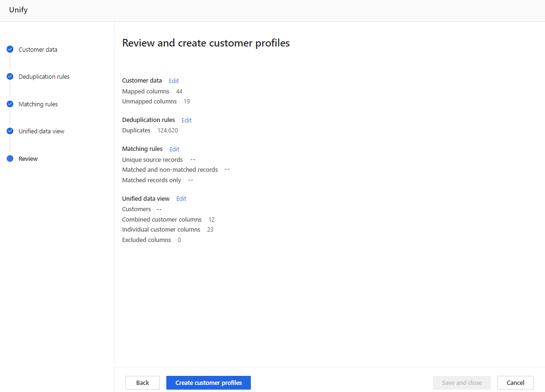
Task: Click Back to return to previous step
Action: [142, 383]
